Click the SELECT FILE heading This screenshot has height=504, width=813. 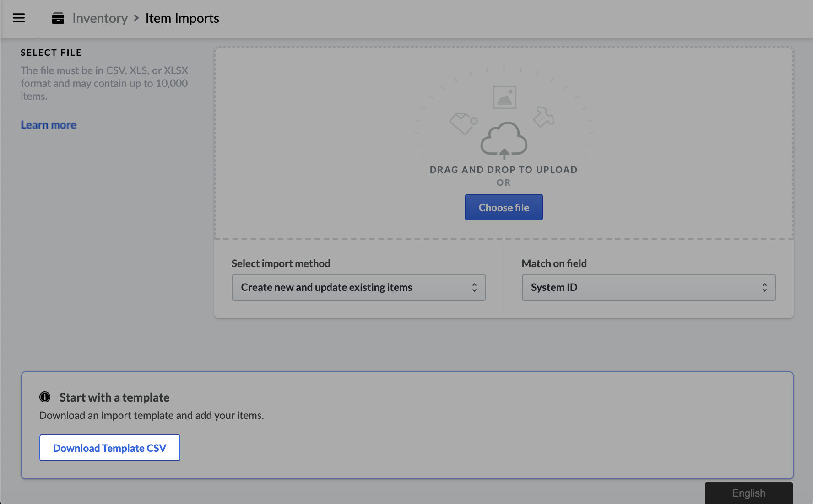51,53
